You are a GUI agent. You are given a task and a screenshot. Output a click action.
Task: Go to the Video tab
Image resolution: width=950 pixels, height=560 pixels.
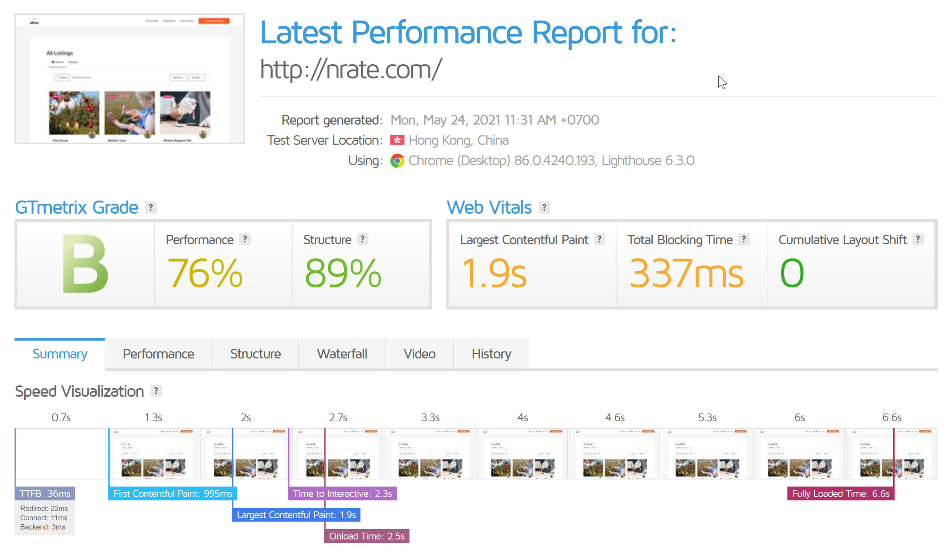[419, 354]
